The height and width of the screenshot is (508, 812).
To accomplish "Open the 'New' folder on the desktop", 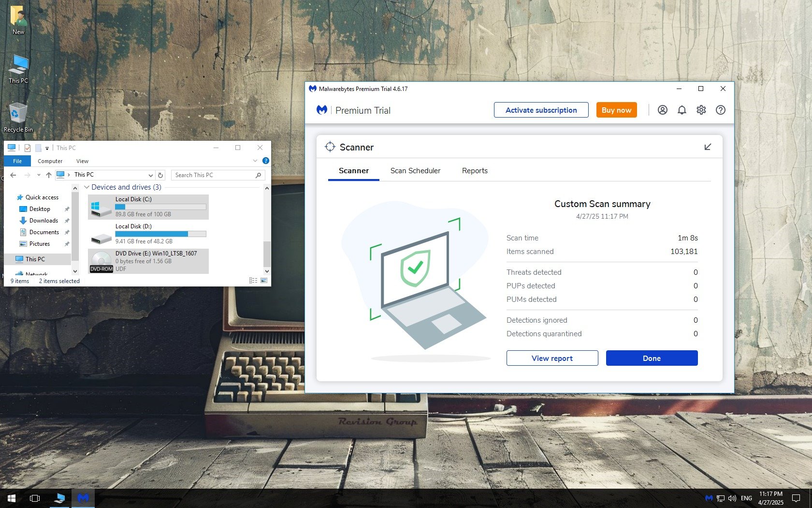I will (x=18, y=20).
